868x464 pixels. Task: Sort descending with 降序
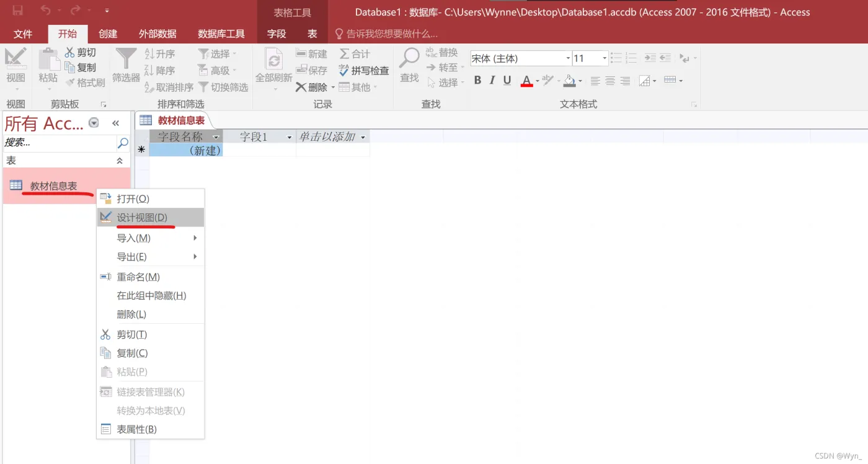160,71
